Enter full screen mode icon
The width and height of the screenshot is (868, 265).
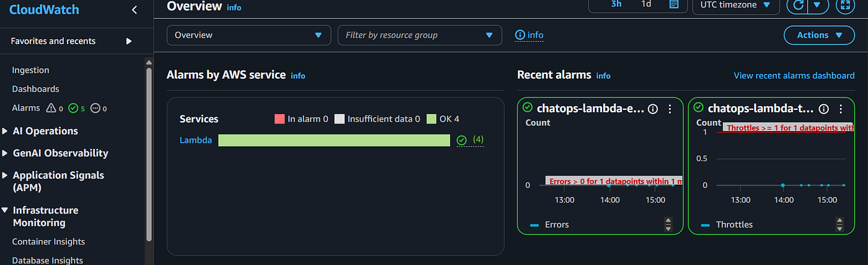[845, 5]
